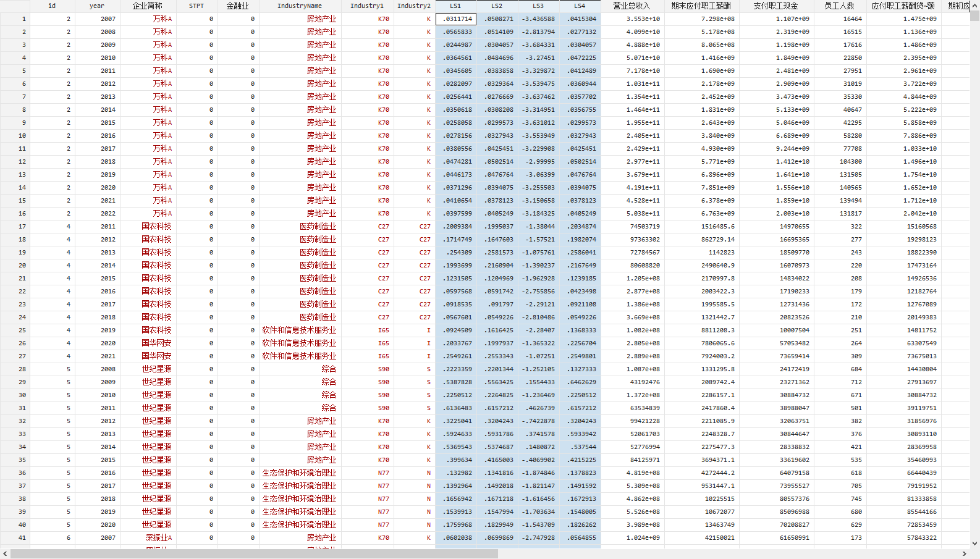The height and width of the screenshot is (559, 980).
Task: Click the cell with value 1142823
Action: tap(701, 253)
